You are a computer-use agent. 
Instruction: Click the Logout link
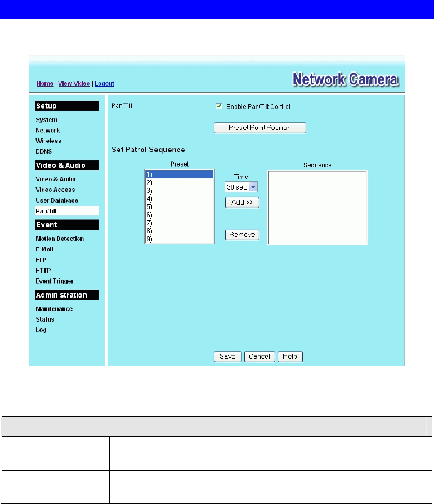point(104,84)
